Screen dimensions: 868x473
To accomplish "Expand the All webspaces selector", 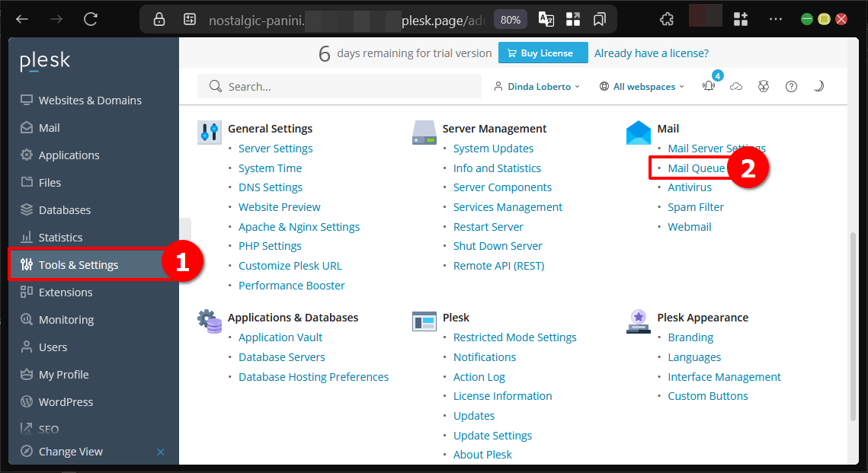I will [641, 86].
